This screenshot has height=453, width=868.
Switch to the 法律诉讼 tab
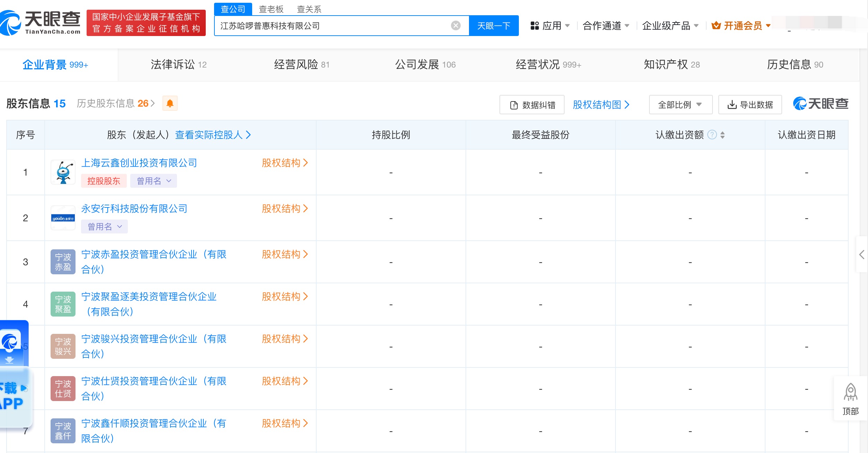point(178,65)
